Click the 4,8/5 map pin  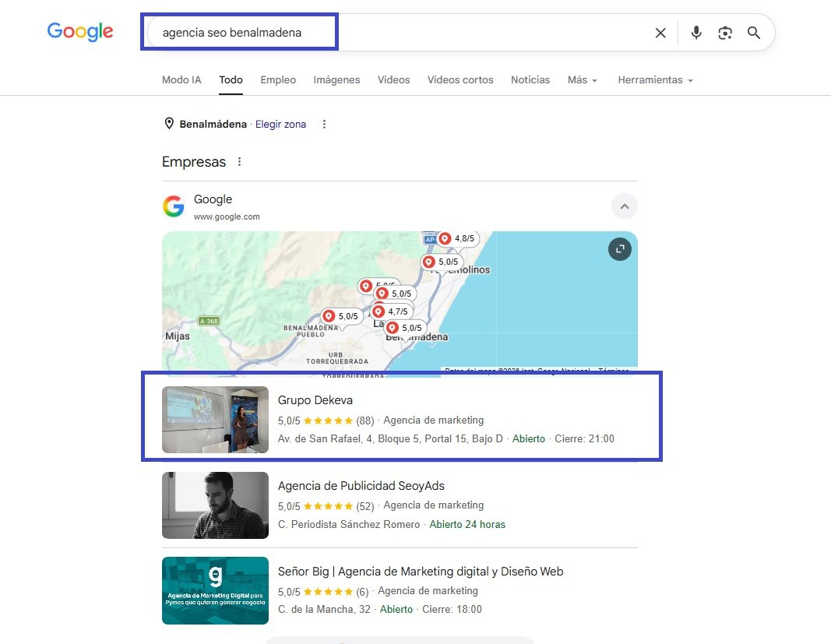(458, 238)
